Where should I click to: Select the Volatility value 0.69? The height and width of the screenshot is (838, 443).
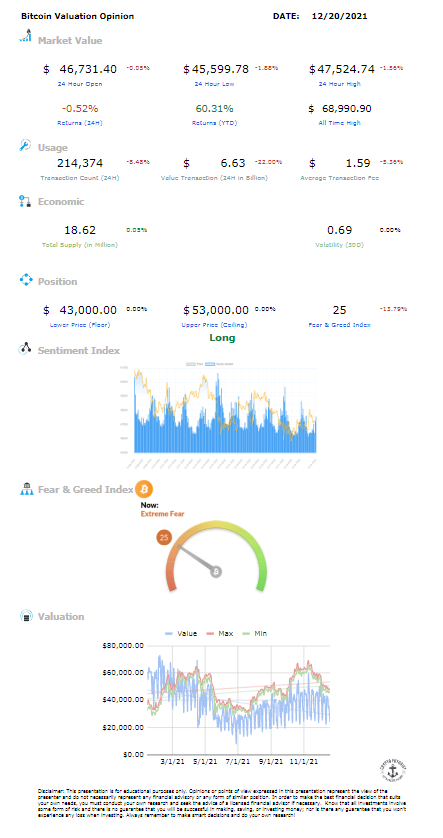click(x=339, y=230)
